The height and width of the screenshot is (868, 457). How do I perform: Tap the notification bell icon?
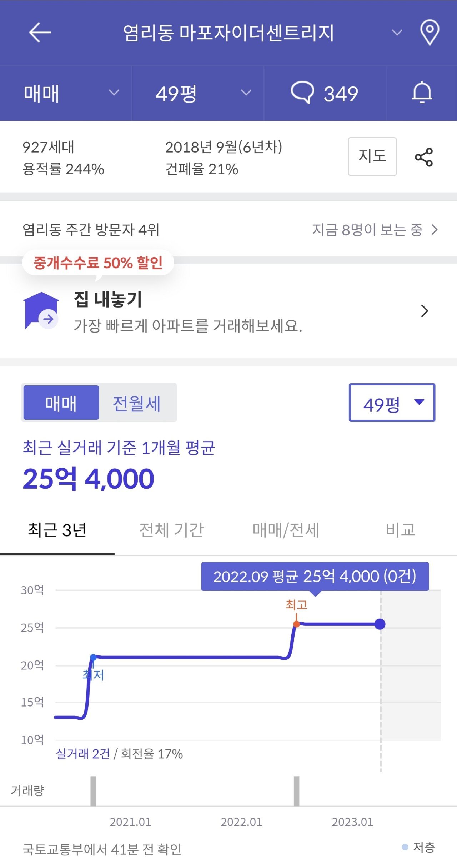tap(422, 93)
